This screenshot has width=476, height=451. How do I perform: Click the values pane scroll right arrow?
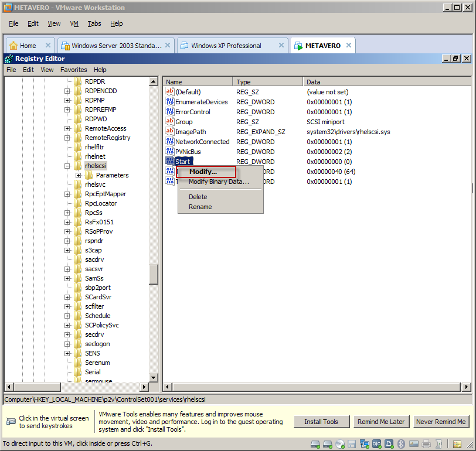click(x=467, y=387)
